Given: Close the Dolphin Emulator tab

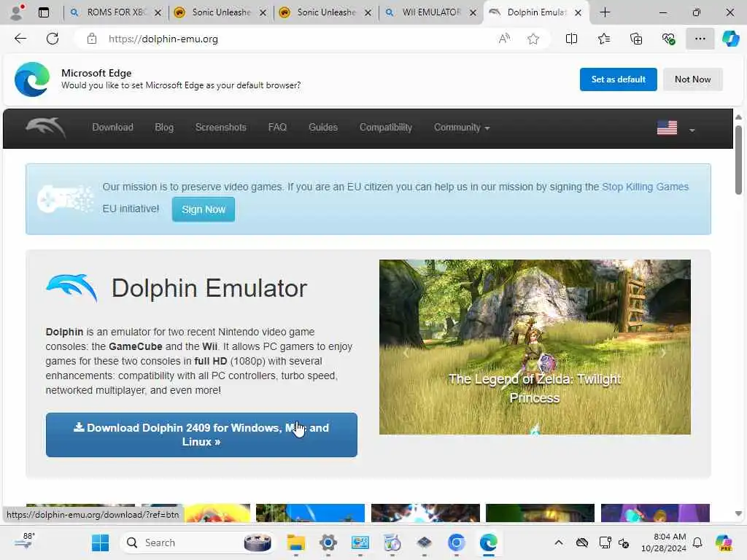Looking at the screenshot, I should (x=578, y=13).
